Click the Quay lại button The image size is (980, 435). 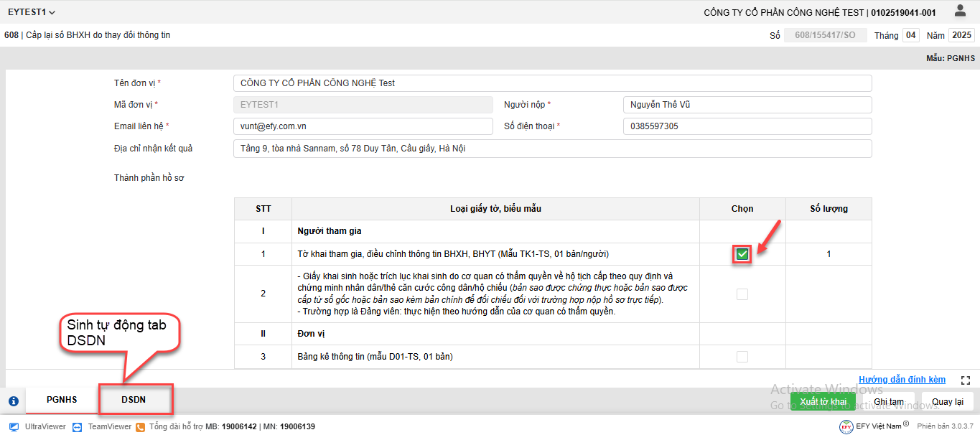(x=947, y=401)
